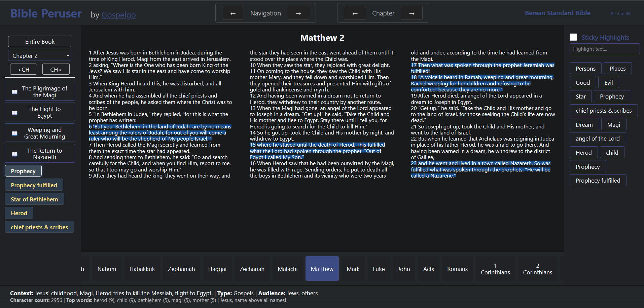Image resolution: width=644 pixels, height=308 pixels.
Task: Open the Chapter 2 dropdown
Action: pos(39,55)
